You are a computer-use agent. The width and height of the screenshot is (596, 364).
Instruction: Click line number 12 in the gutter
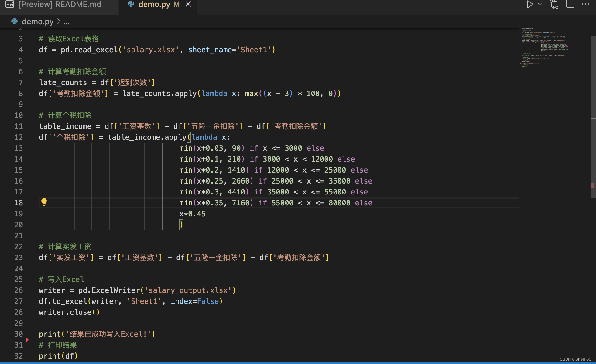tap(19, 137)
